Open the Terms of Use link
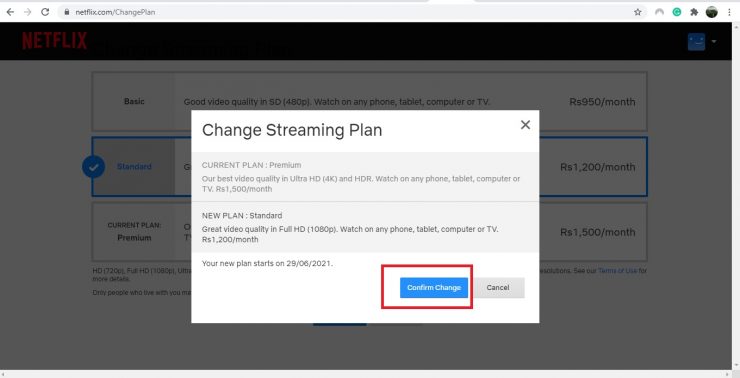Viewport: 740px width, 378px height. 617,271
